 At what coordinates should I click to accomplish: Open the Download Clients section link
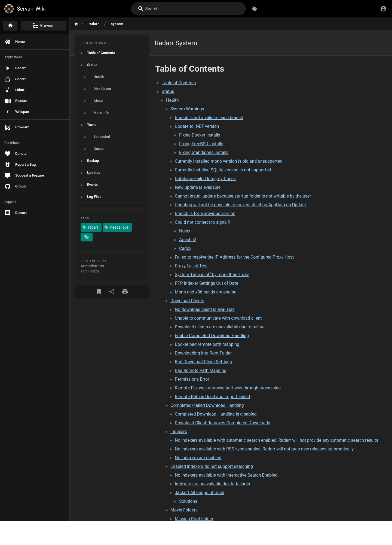[x=187, y=301]
